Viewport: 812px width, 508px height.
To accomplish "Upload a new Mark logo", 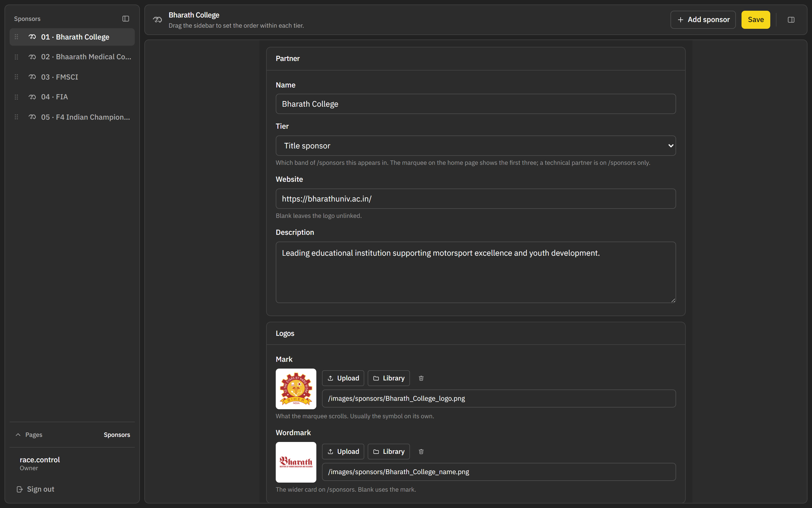I will [x=343, y=378].
